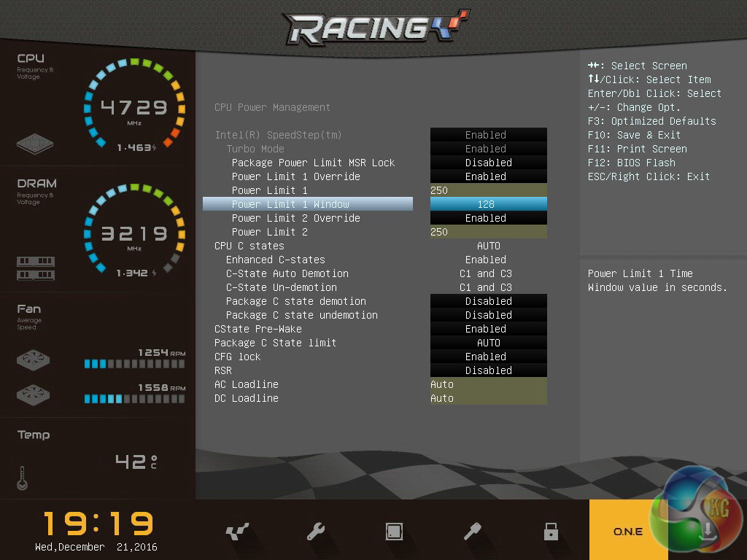747x560 pixels.
Task: Select Package Power Limit MSR Lock label
Action: (x=313, y=163)
